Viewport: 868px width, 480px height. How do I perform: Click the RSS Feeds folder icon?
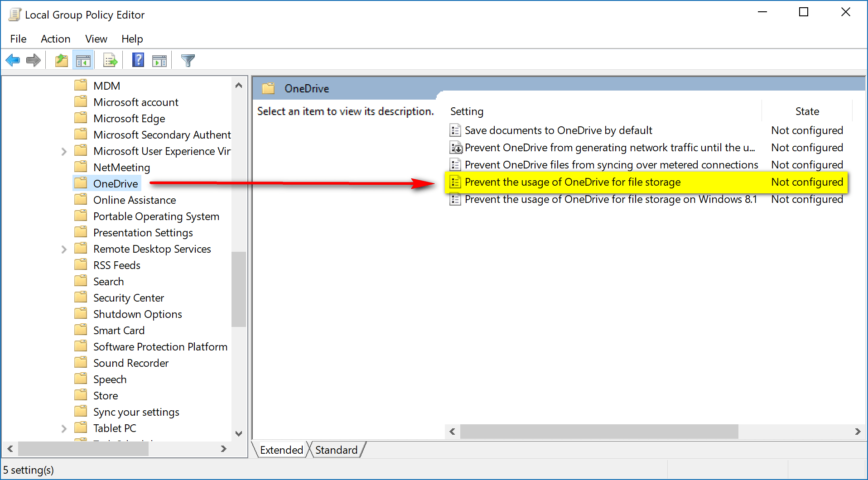click(81, 264)
